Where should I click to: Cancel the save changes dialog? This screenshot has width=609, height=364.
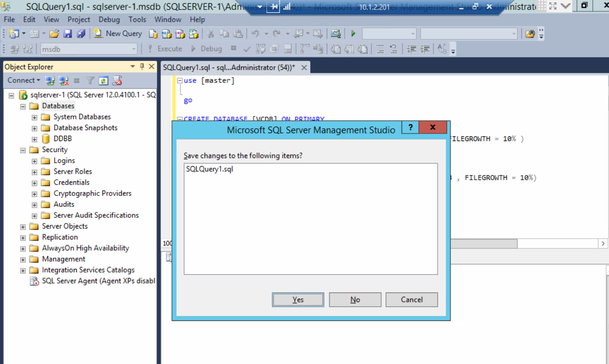pyautogui.click(x=412, y=300)
